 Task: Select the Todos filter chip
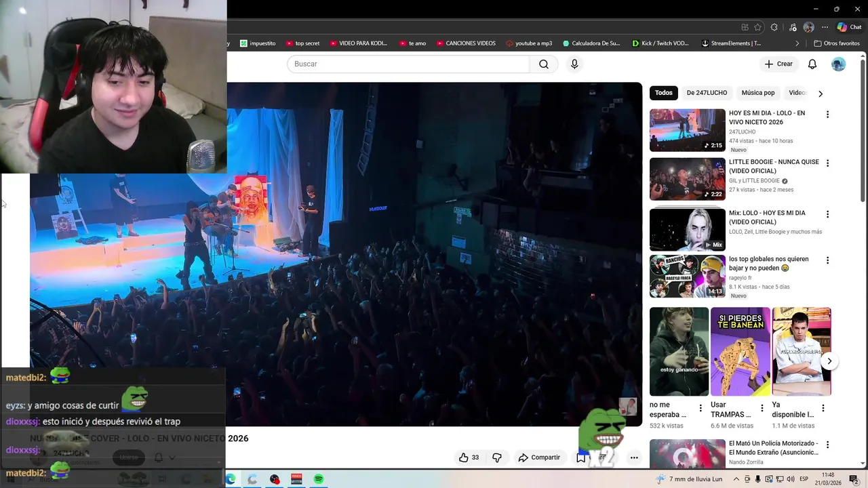point(664,93)
